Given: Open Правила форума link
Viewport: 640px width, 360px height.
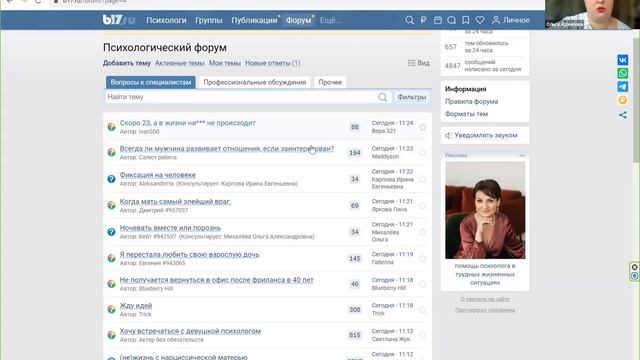Looking at the screenshot, I should point(471,101).
